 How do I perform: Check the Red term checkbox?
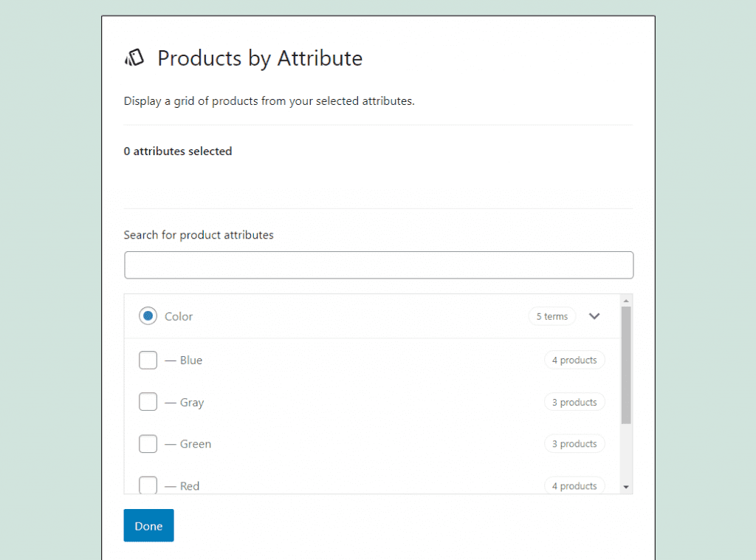148,485
